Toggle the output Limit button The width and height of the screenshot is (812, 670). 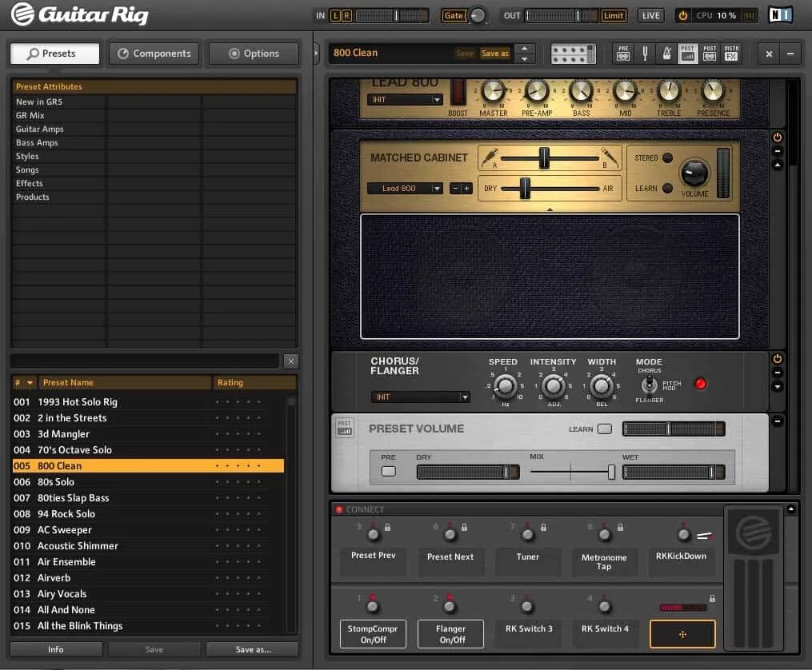(x=614, y=15)
